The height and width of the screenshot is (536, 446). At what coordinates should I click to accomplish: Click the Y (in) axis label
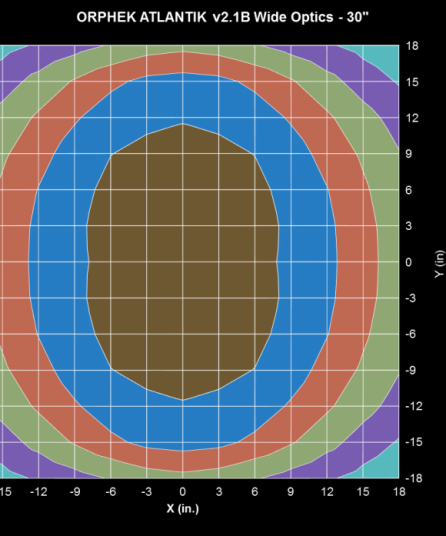tap(440, 264)
